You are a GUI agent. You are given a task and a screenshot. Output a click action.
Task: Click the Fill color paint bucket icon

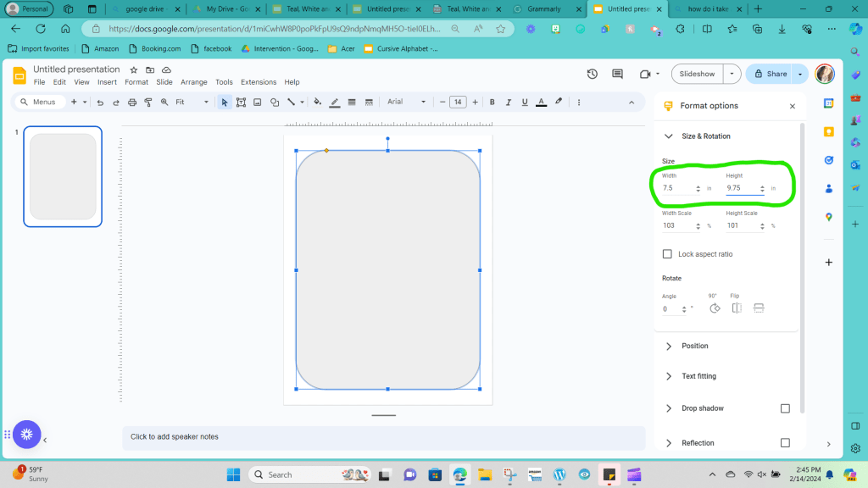pos(318,102)
